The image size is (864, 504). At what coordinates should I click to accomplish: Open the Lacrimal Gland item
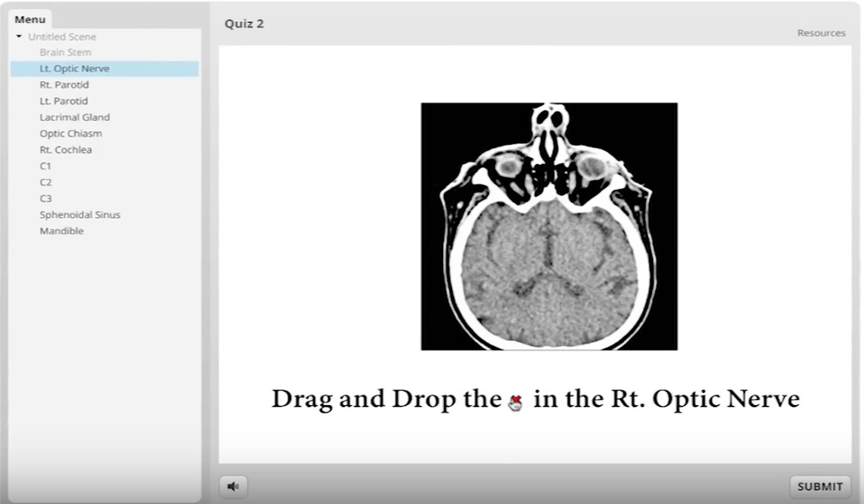coord(74,117)
